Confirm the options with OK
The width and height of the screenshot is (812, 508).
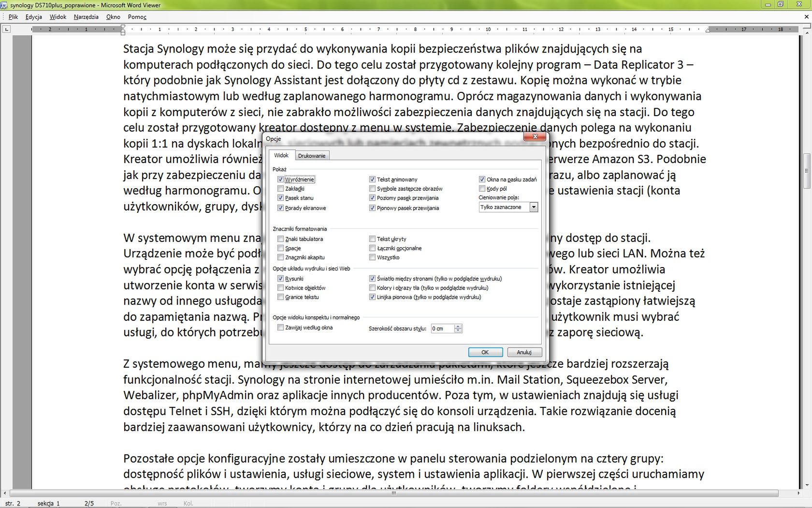click(485, 352)
